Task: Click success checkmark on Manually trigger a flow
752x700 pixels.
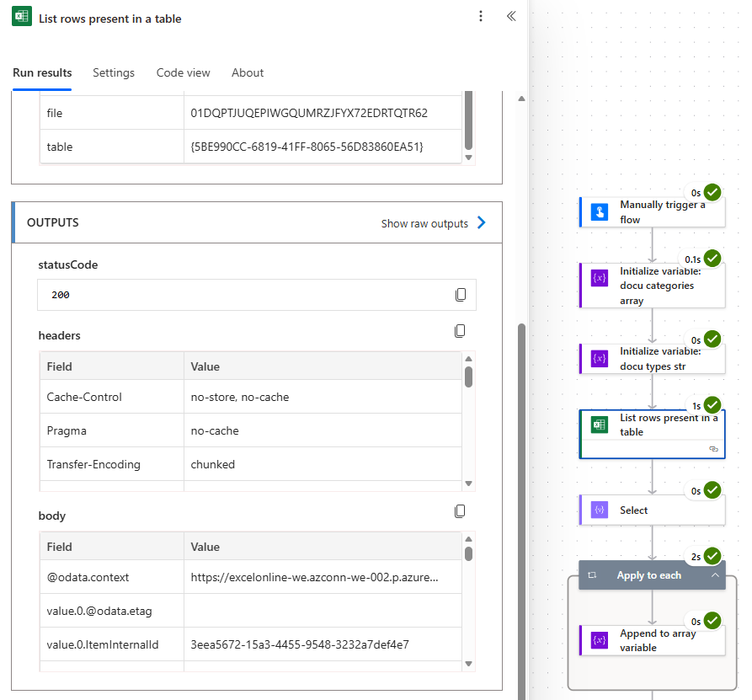Action: [712, 192]
